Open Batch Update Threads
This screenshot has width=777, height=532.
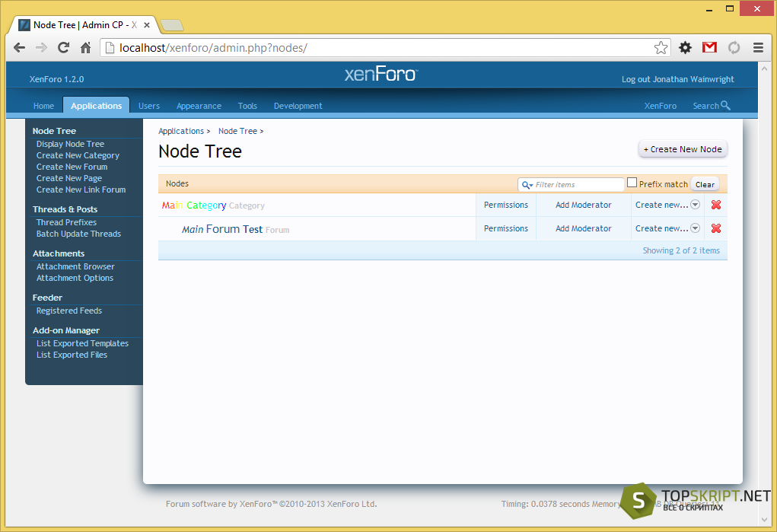click(78, 234)
